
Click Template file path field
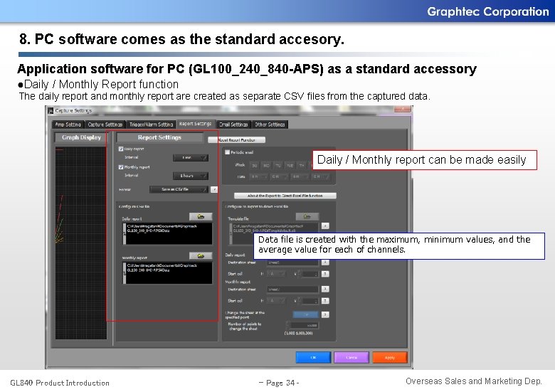pyautogui.click(x=275, y=233)
